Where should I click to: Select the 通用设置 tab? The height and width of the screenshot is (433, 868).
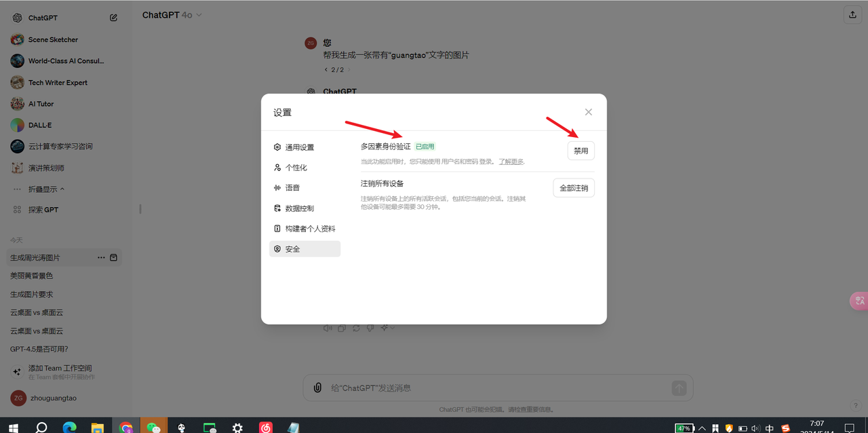tap(304, 147)
